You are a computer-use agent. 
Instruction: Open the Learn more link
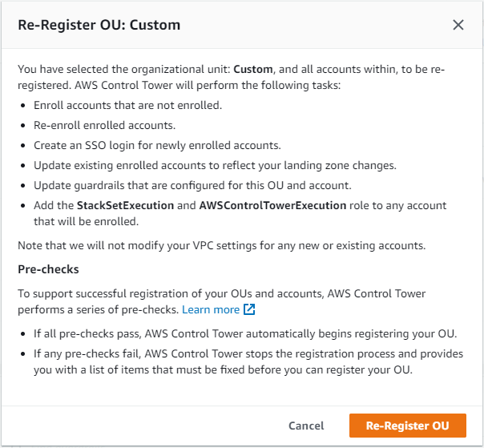[211, 309]
